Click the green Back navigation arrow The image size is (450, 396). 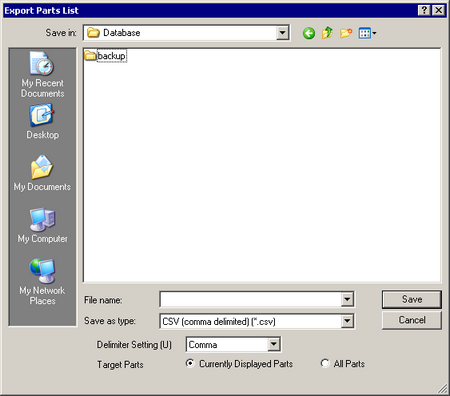pyautogui.click(x=309, y=33)
